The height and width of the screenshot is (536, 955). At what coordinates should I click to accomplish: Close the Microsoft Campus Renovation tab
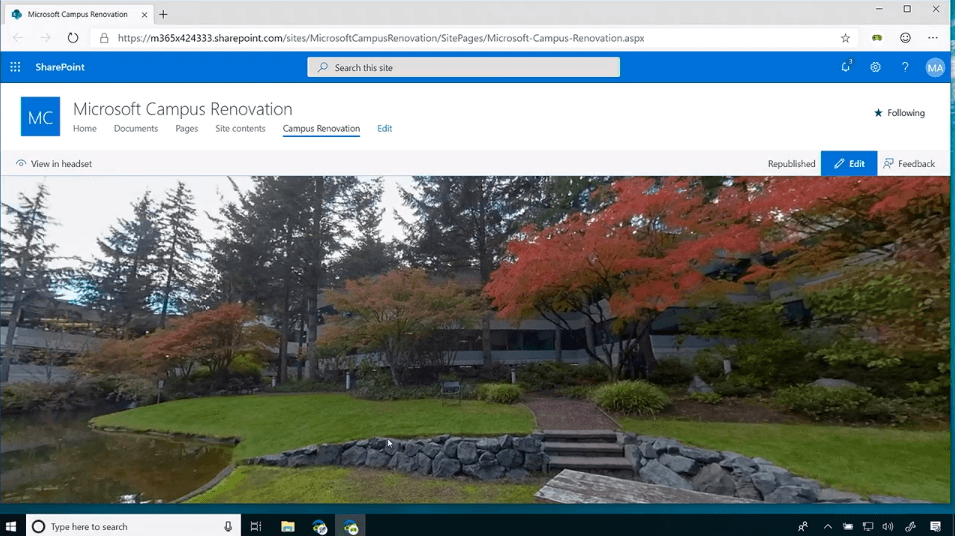[144, 14]
